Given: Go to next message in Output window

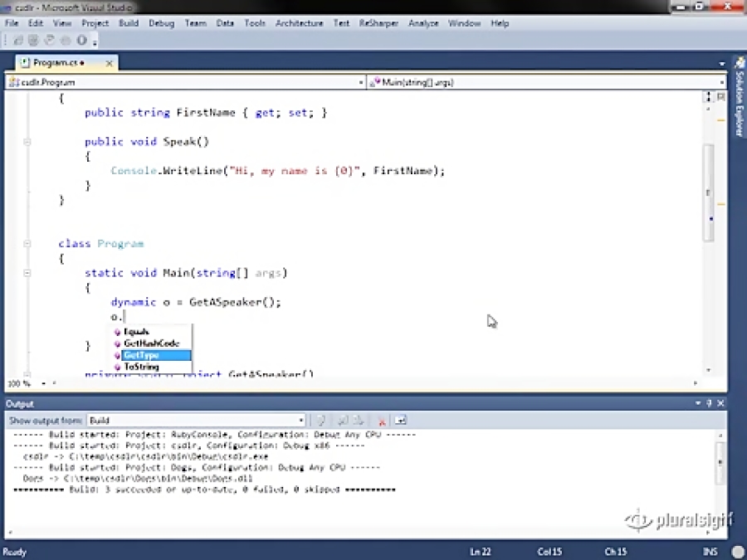Looking at the screenshot, I should coord(356,421).
